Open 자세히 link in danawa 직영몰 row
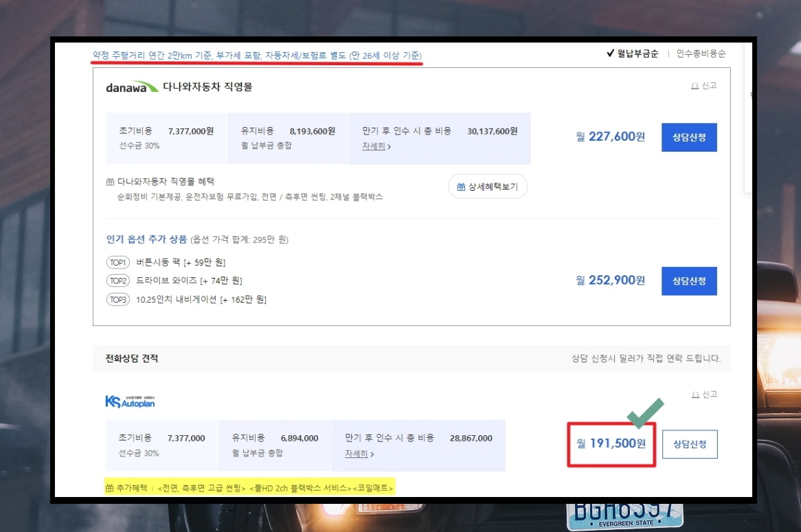This screenshot has height=532, width=801. (376, 146)
